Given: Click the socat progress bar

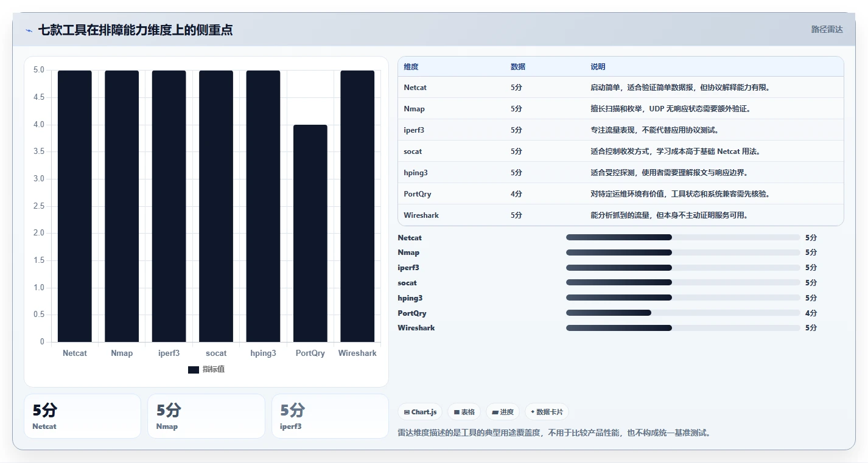Looking at the screenshot, I should (683, 282).
